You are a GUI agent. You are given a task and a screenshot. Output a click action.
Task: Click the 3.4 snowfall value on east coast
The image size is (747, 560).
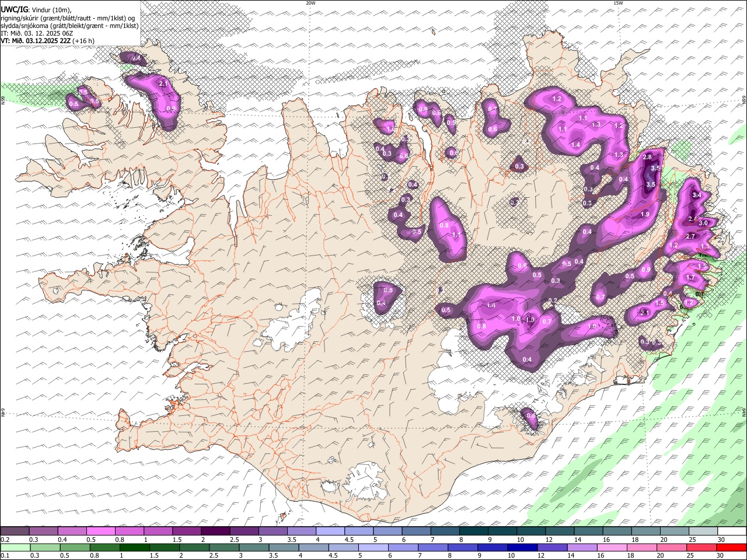coord(696,195)
